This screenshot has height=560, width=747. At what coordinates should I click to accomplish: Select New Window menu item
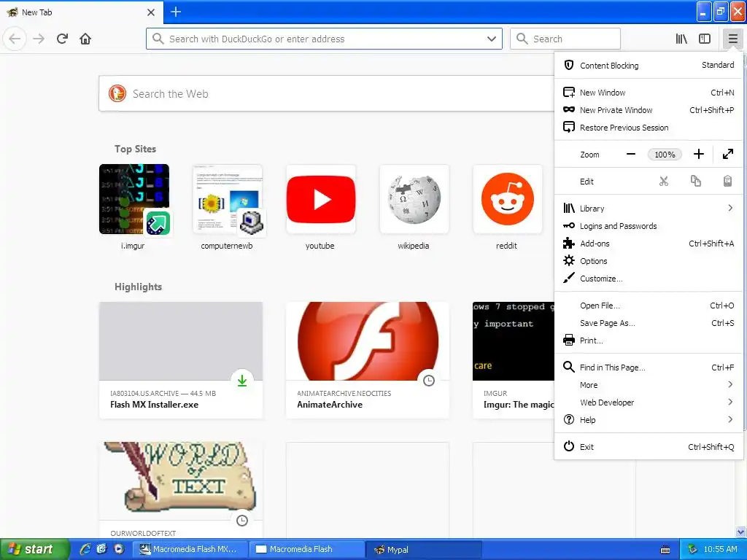coord(649,93)
